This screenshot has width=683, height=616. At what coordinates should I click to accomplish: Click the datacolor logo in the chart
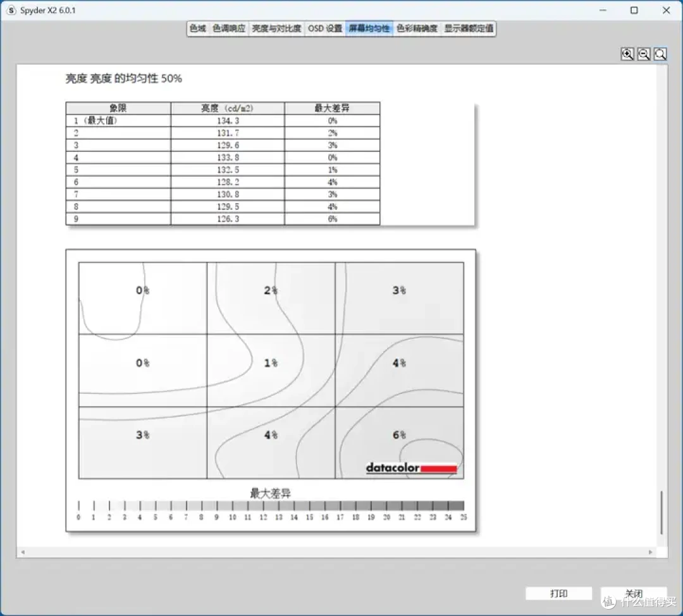pyautogui.click(x=411, y=468)
